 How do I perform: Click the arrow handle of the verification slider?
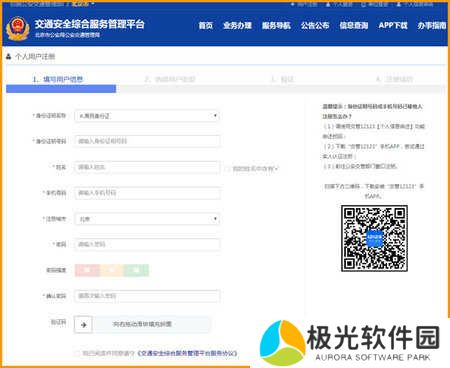click(83, 324)
